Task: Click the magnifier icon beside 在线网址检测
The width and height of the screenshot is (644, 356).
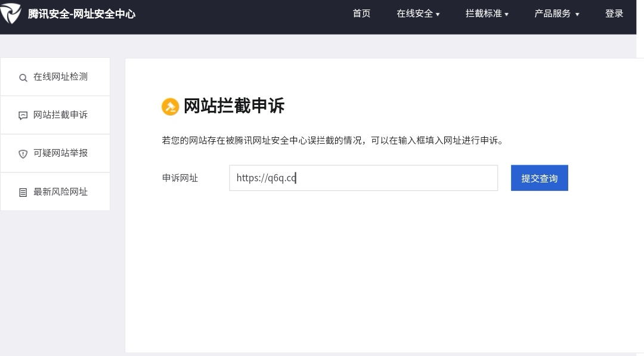Action: (x=23, y=78)
